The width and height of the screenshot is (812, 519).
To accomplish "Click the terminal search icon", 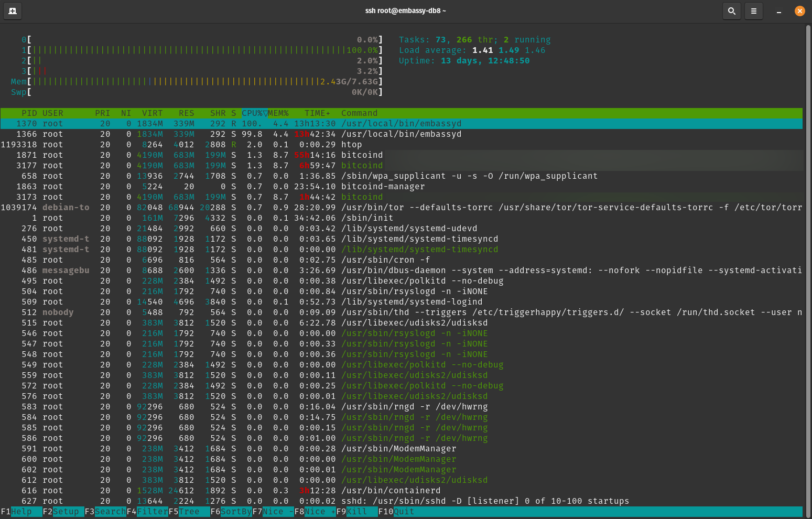I will pyautogui.click(x=732, y=10).
